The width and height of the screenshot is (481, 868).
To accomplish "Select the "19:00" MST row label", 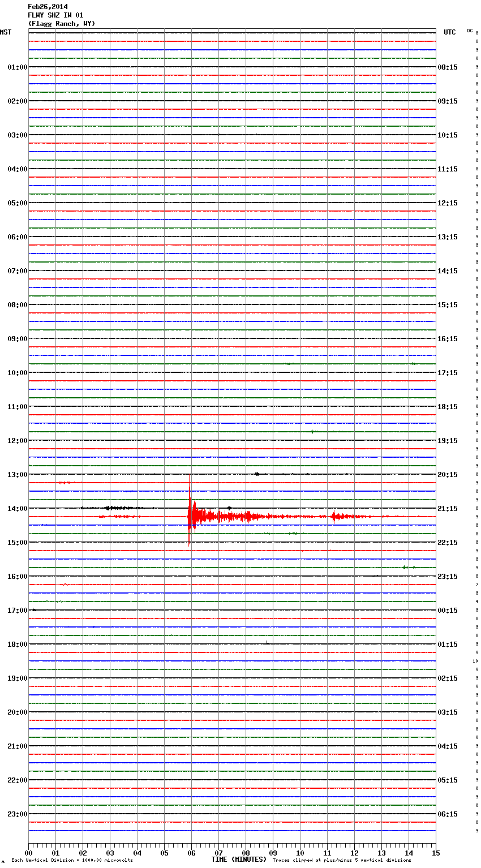I will pos(17,678).
